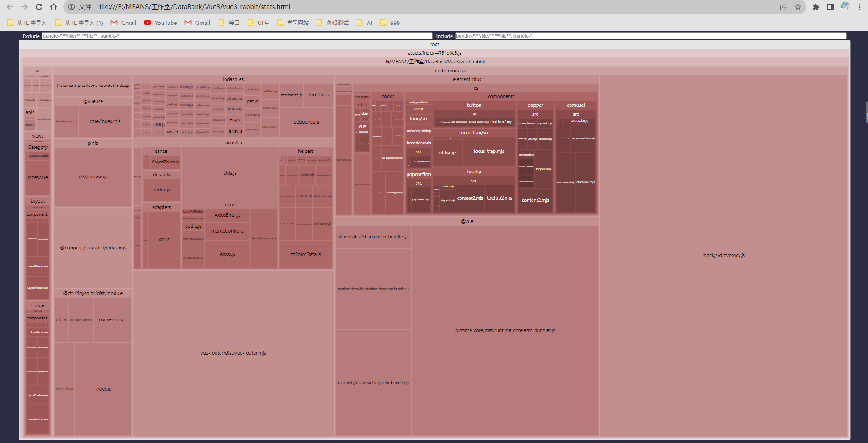Bookmark this page with star icon
Screen dimensions: 868x443
pyautogui.click(x=798, y=7)
